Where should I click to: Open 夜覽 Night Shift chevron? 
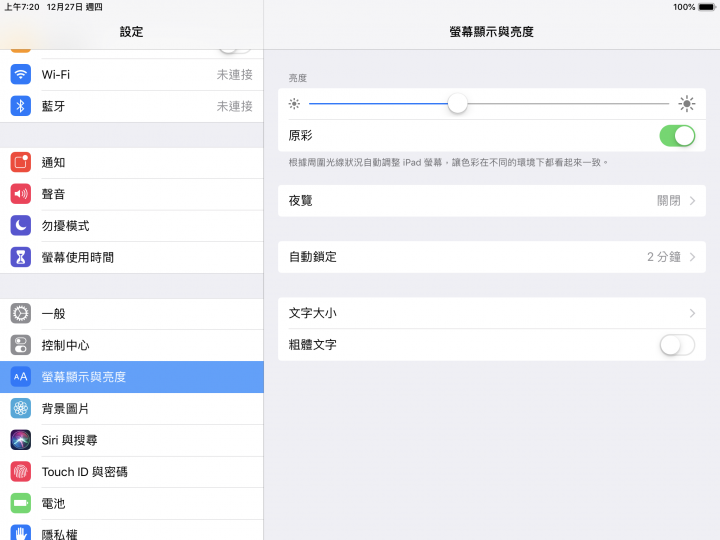point(692,201)
